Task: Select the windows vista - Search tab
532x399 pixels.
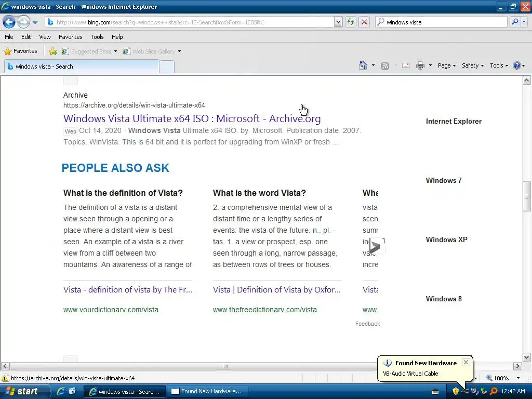Action: point(82,66)
